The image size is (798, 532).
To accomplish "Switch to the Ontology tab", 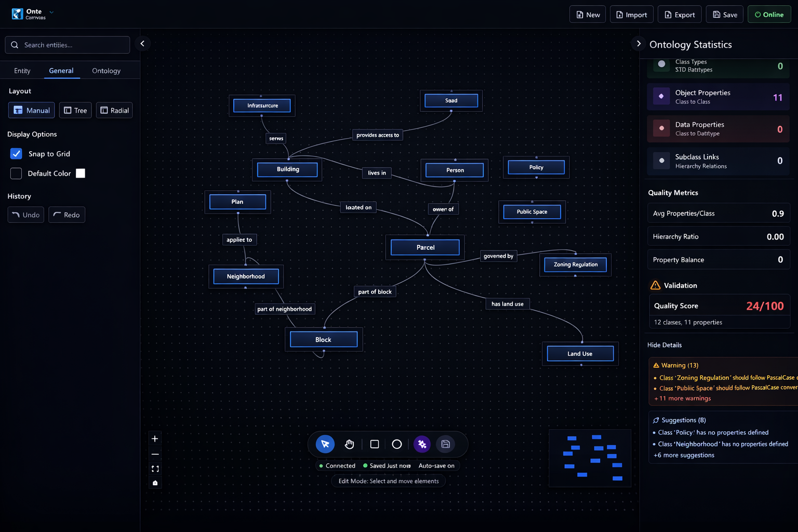I will (106, 70).
